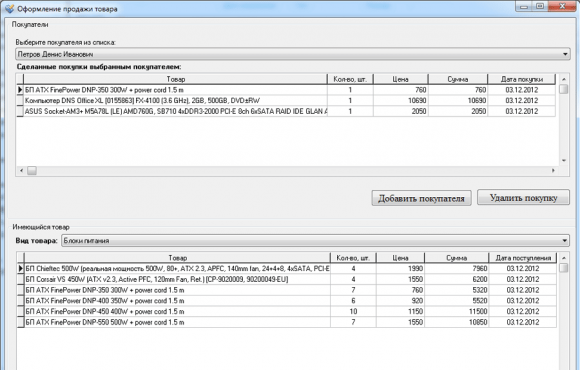Click the up arrow of purchases vertical scrollbar

[564, 79]
